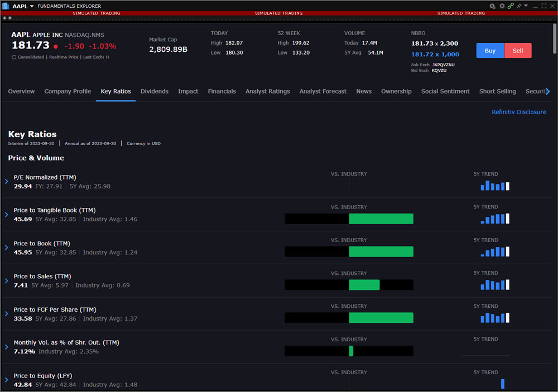Click the 52 week high value 199.62
Image resolution: width=558 pixels, height=392 pixels.
coord(301,43)
